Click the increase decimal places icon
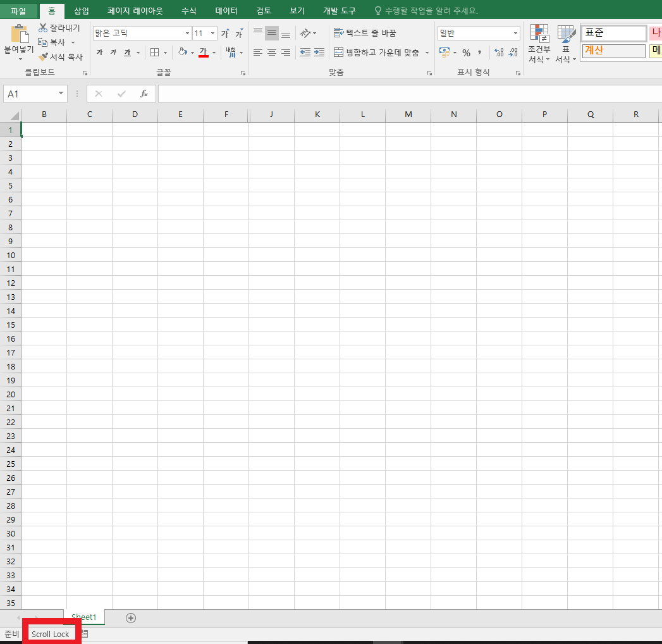Image resolution: width=662 pixels, height=644 pixels. point(499,53)
